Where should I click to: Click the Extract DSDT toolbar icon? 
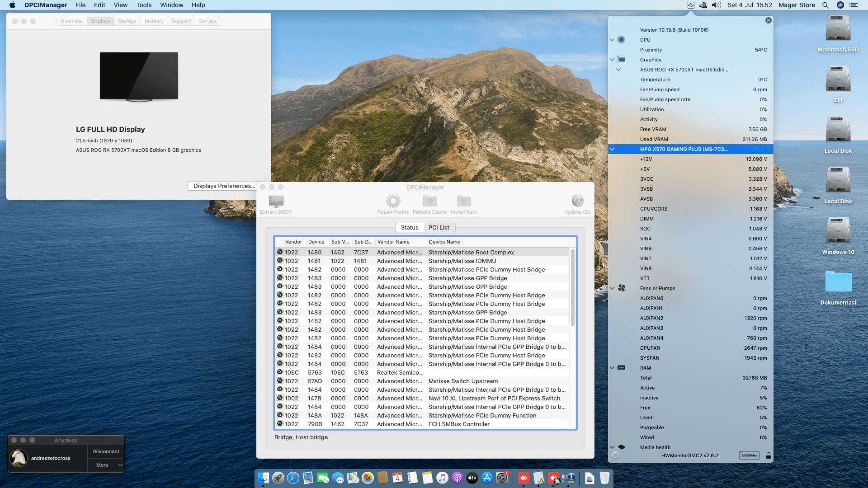click(276, 201)
